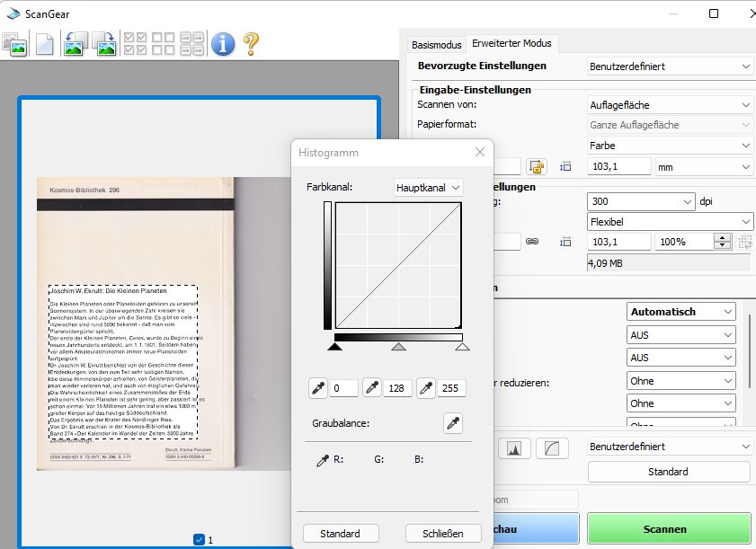Click the black-point value field showing 0
The image size is (756, 549).
tap(343, 388)
